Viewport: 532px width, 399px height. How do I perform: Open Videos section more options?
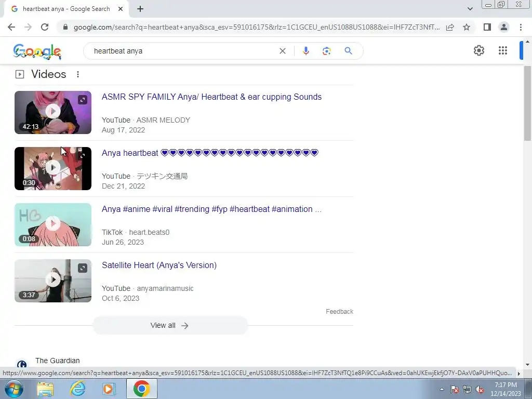point(78,74)
